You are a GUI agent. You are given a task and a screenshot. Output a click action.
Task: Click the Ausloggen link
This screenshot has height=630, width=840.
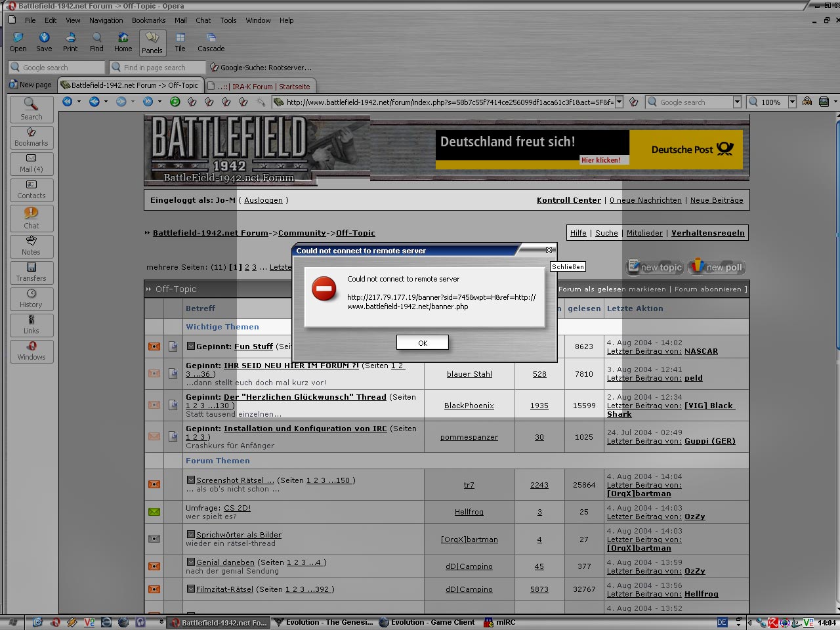(263, 200)
